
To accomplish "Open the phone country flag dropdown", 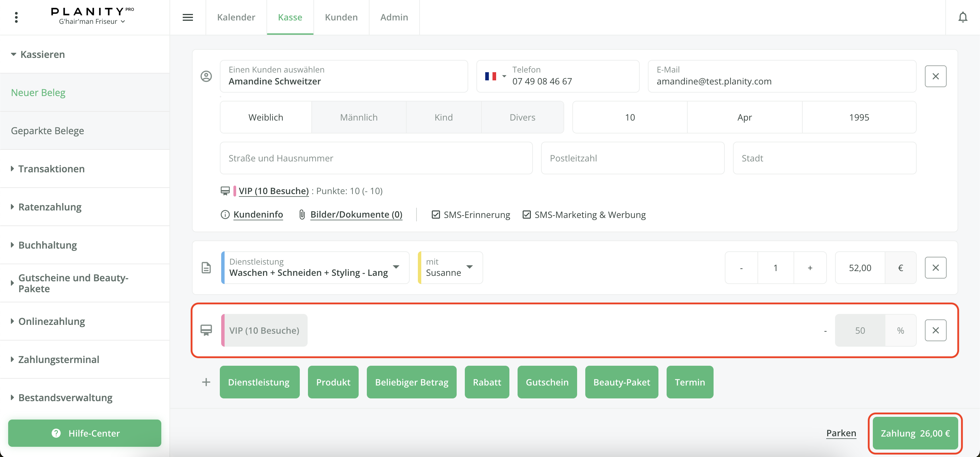I will (x=495, y=76).
